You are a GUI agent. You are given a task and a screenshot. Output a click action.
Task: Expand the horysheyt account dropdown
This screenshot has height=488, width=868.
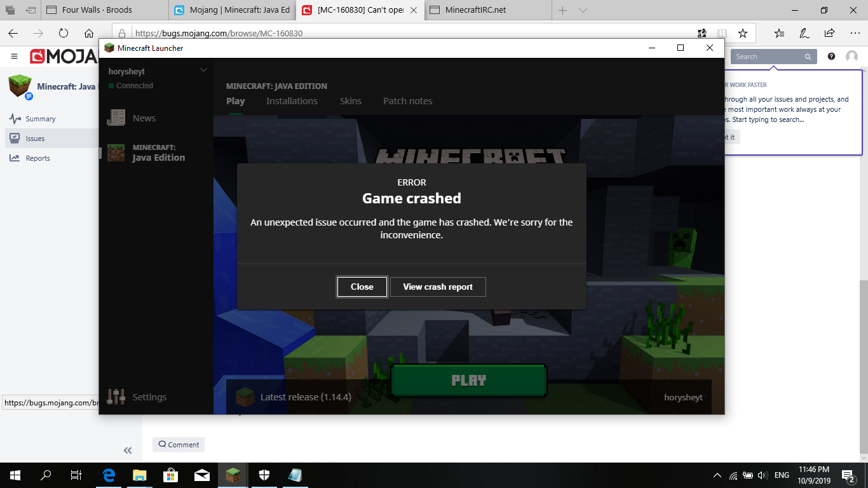[203, 70]
